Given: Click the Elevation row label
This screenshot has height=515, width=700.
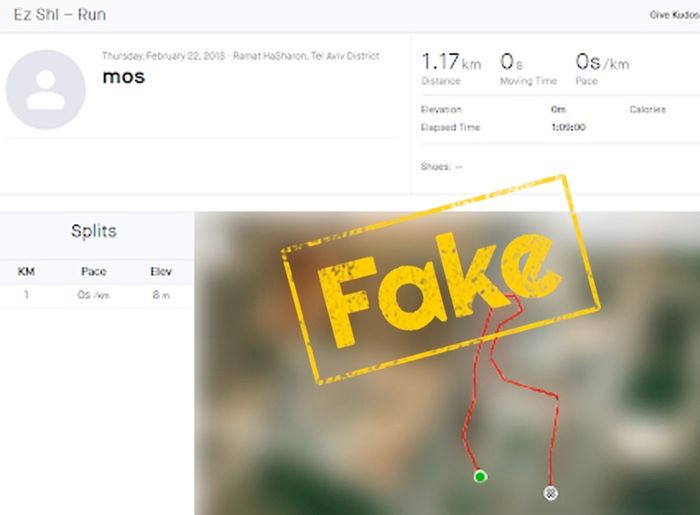Looking at the screenshot, I should pyautogui.click(x=441, y=110).
